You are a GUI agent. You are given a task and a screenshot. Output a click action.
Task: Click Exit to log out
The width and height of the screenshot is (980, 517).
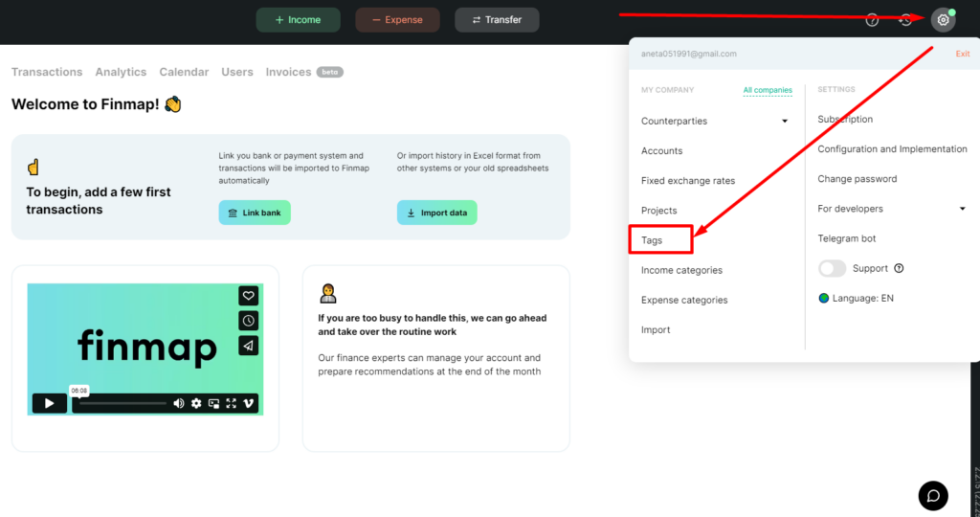coord(963,54)
